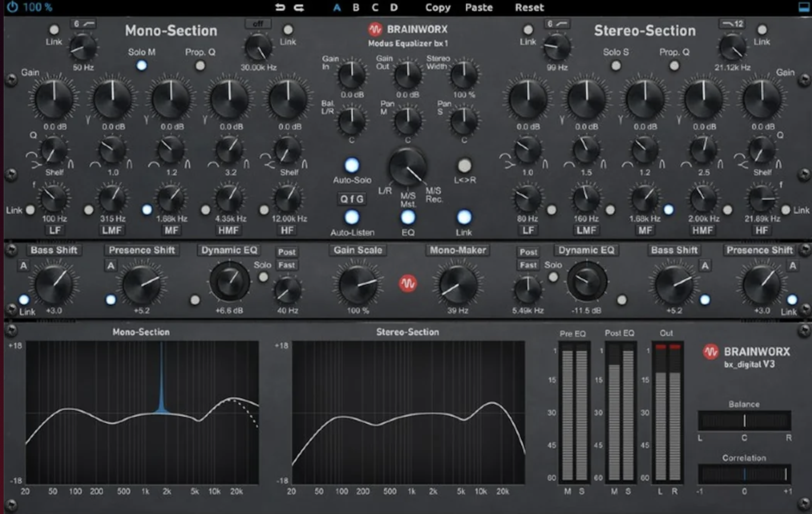The image size is (812, 514).
Task: Click the Mono 50 Hz high-pass knob
Action: 83,48
